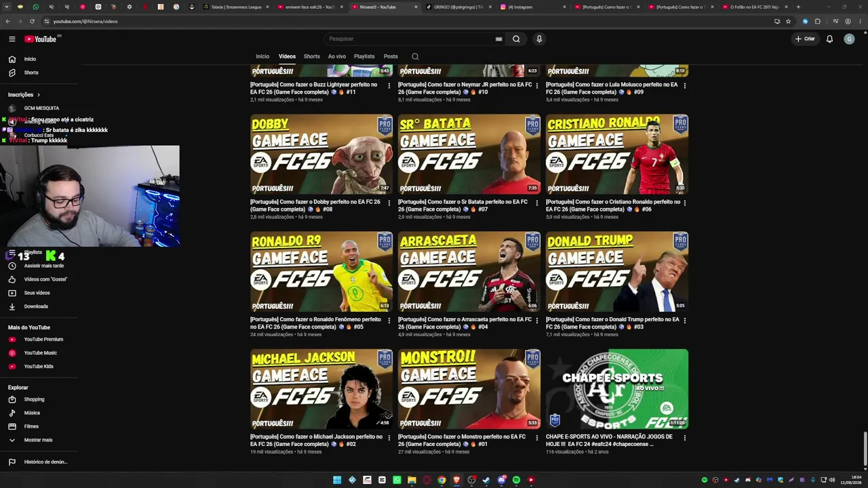Switch to the channel Início tab
Image resolution: width=868 pixels, height=488 pixels.
[x=262, y=56]
